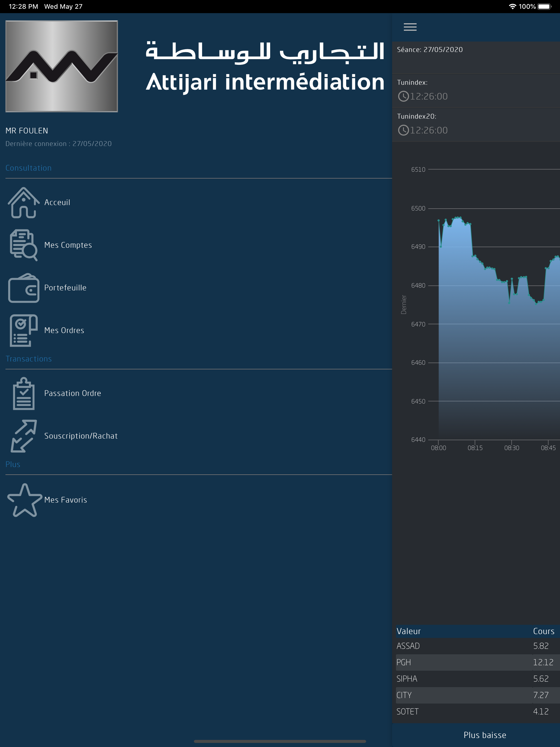Image resolution: width=560 pixels, height=747 pixels.
Task: Tap the Tunindex20: label
Action: tap(416, 116)
